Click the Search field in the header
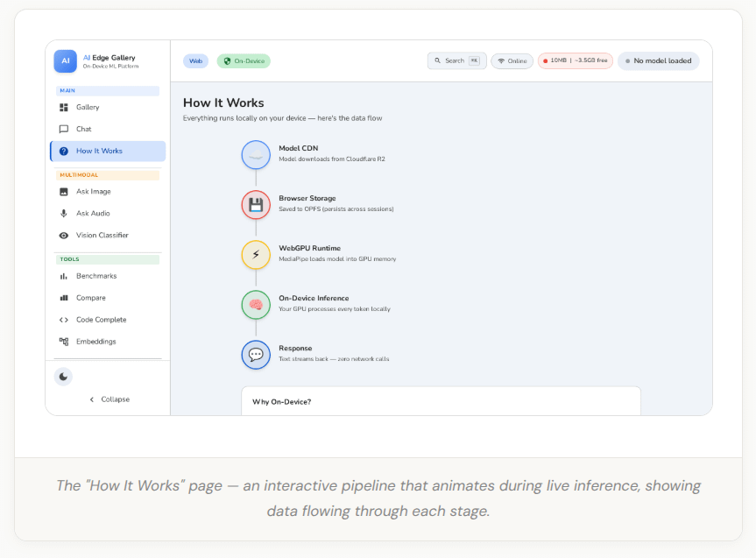Screen dimensions: 756x558 456,60
